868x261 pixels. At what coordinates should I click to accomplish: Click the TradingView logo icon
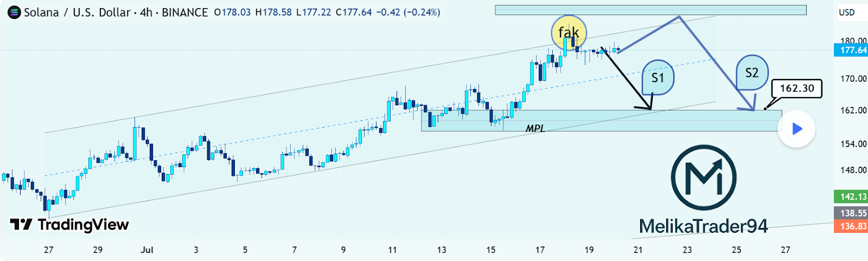pos(21,225)
